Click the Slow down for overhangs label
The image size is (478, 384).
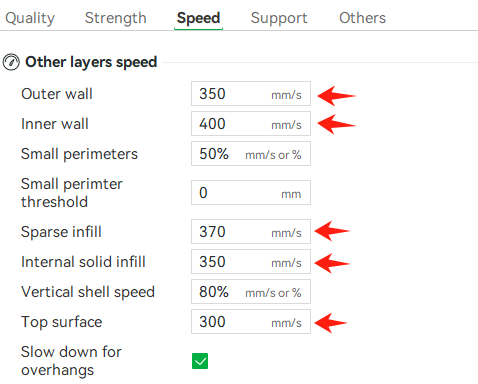click(x=71, y=361)
